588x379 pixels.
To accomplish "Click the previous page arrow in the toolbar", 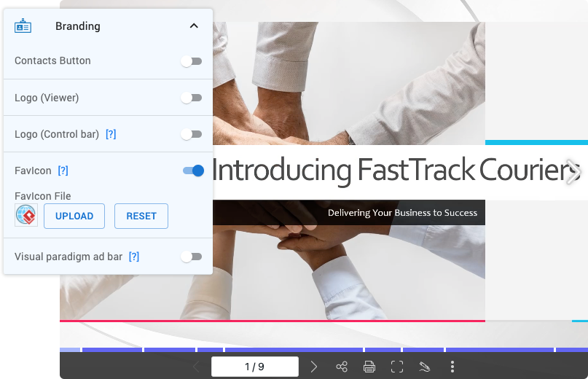I will coord(196,367).
